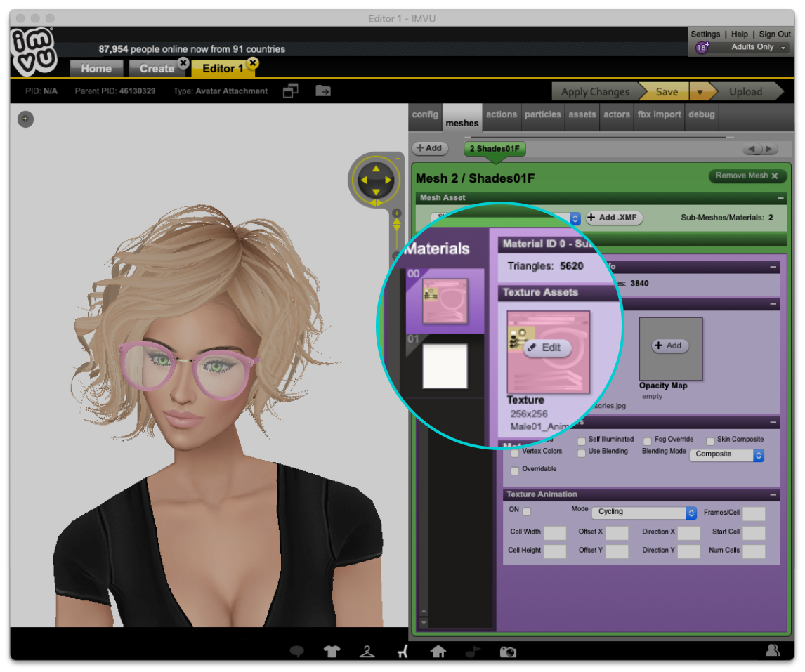Click the materials list scroll-down arrow
805x672 pixels.
(424, 621)
